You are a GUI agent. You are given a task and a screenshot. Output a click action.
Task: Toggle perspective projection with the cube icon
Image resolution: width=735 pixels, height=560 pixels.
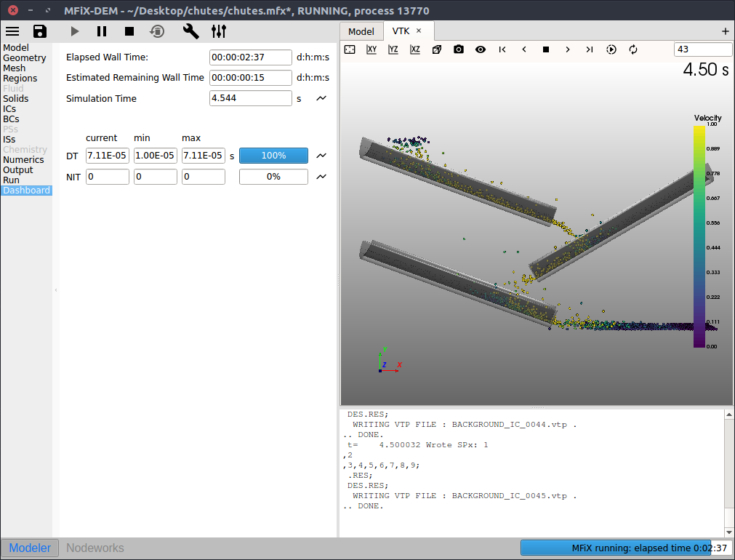point(437,49)
